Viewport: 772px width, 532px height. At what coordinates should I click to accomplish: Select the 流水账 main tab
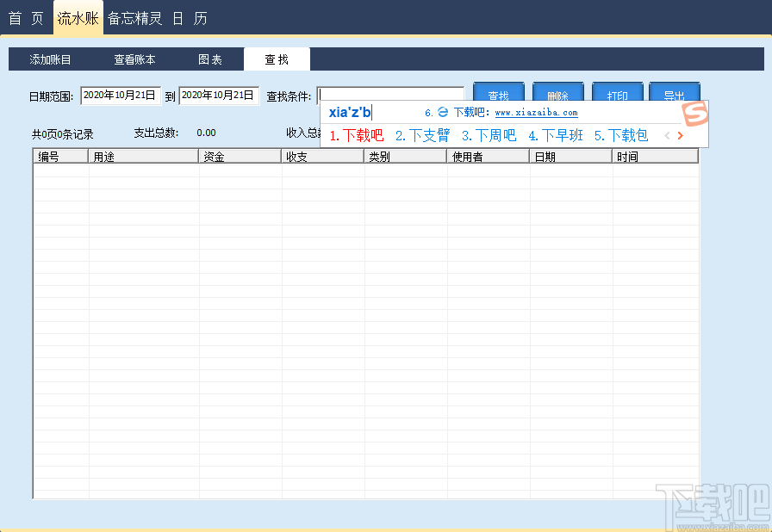click(78, 19)
